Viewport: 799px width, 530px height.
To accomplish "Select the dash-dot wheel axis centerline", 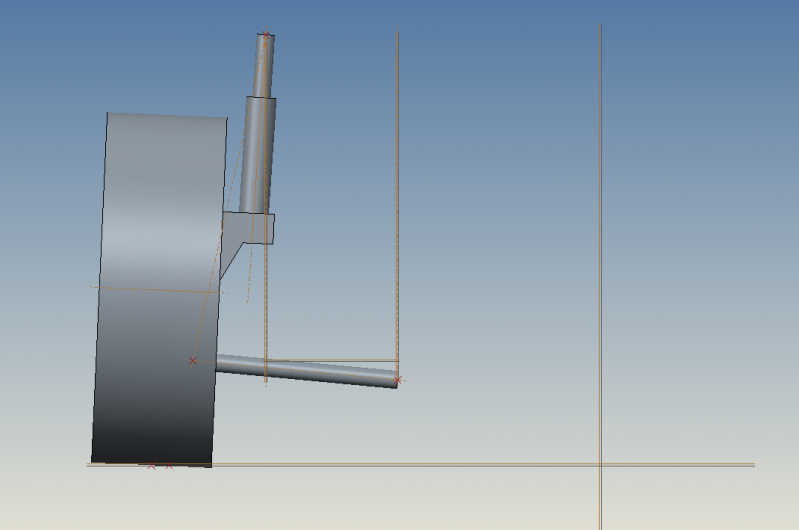I will point(159,290).
